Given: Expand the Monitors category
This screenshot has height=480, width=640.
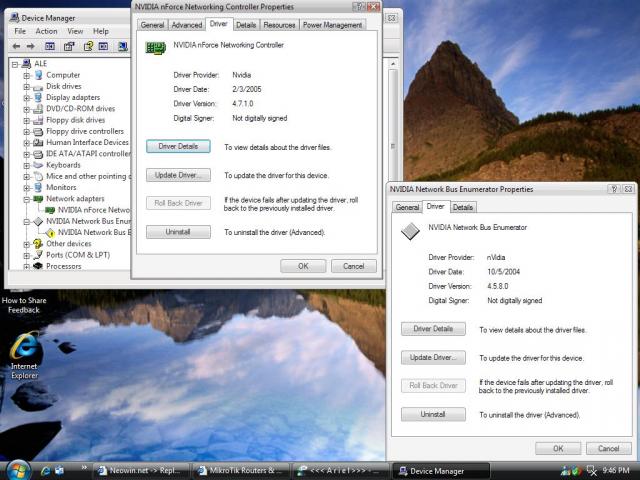Looking at the screenshot, I should (27, 188).
